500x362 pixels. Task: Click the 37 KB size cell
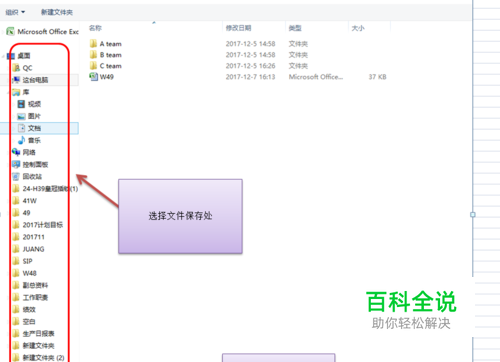(377, 77)
